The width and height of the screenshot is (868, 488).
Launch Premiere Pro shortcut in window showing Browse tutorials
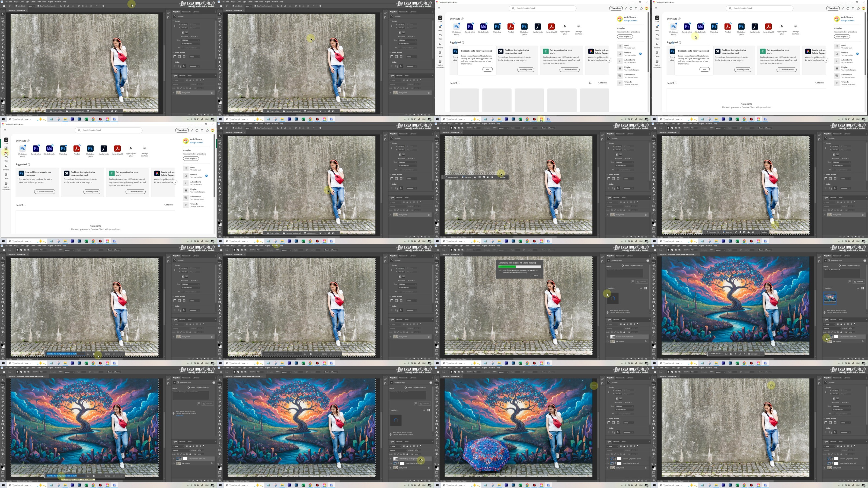coord(36,149)
